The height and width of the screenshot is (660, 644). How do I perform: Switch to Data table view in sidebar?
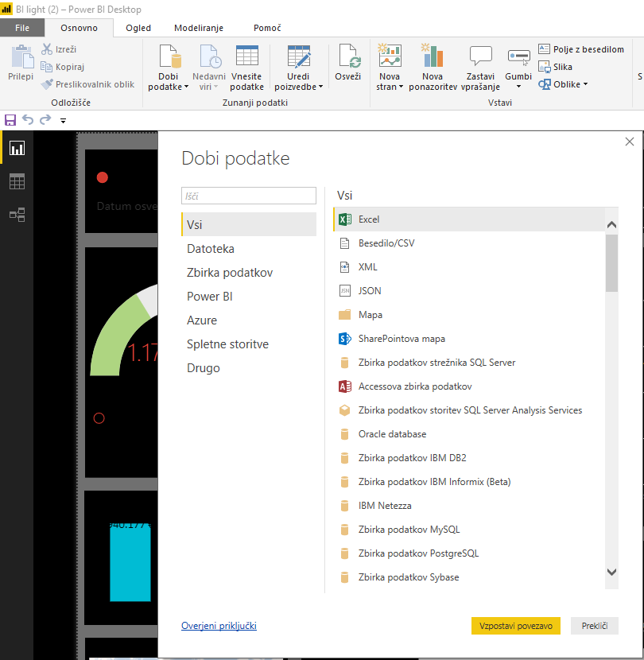(17, 181)
